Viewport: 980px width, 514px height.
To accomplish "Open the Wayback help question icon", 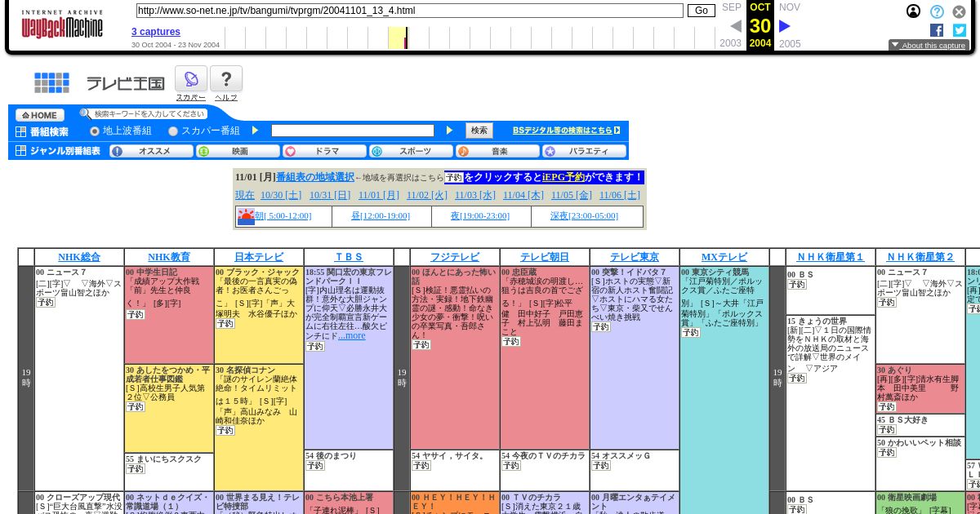I will click(937, 11).
